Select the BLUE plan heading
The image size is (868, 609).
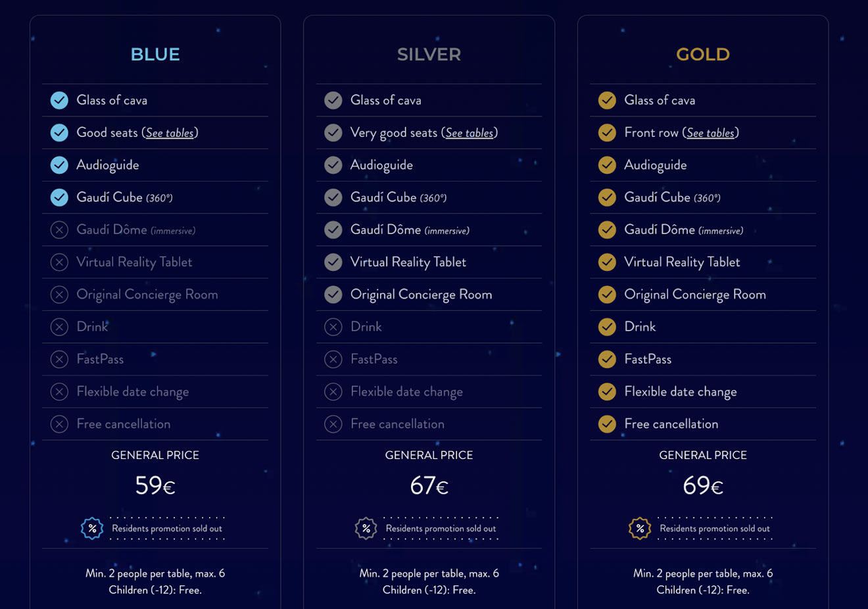(x=155, y=54)
